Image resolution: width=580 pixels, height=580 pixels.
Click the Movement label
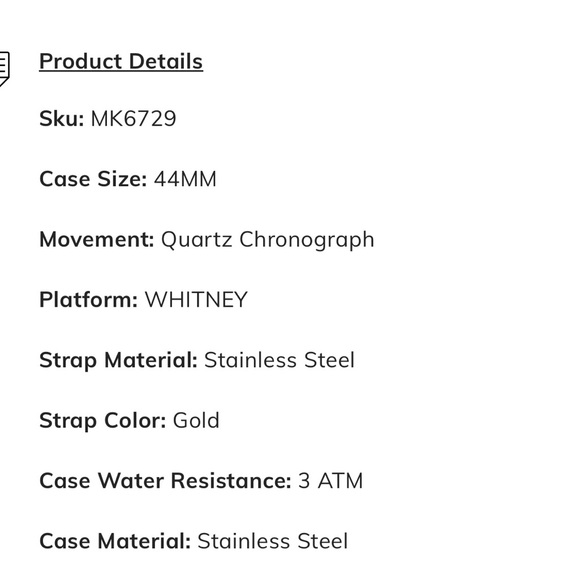[x=97, y=239]
